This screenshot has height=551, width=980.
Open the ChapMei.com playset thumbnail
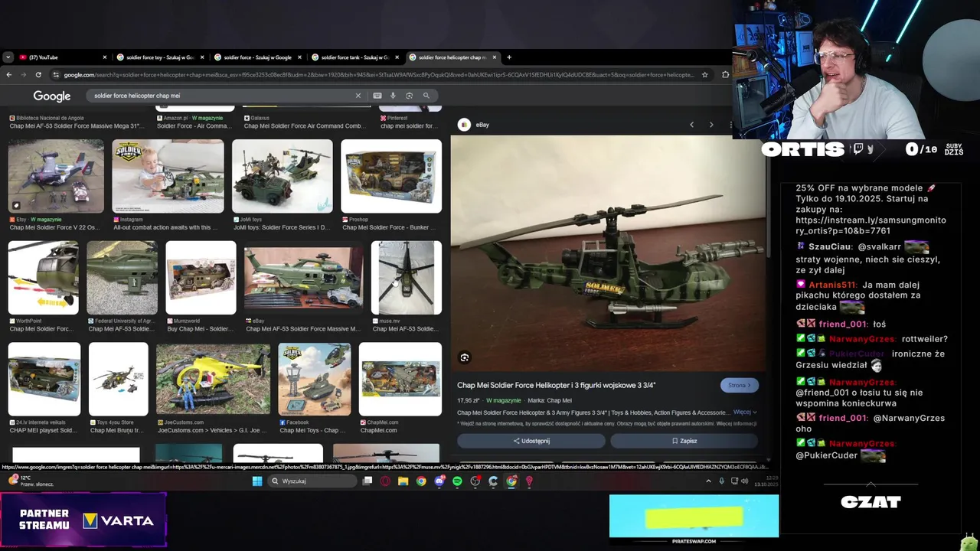click(400, 379)
